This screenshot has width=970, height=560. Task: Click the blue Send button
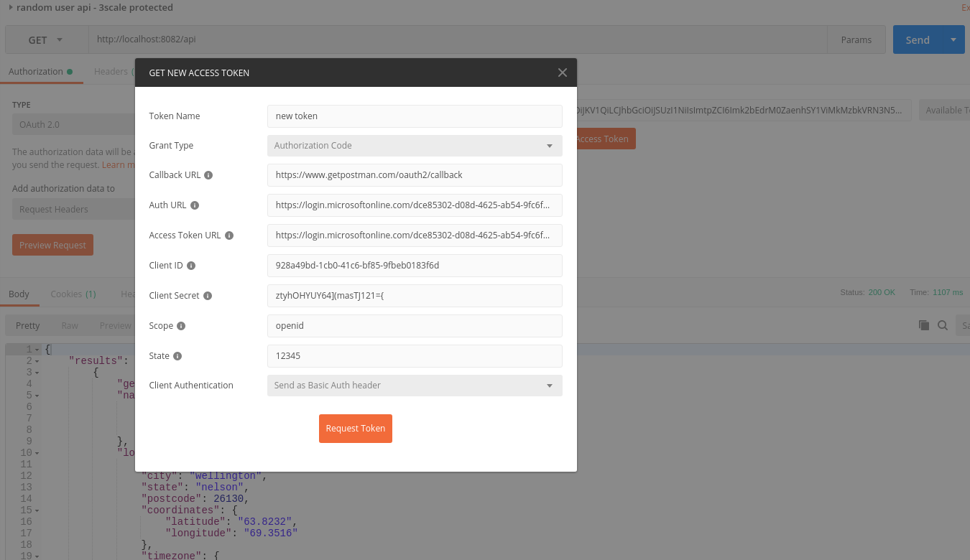coord(918,40)
